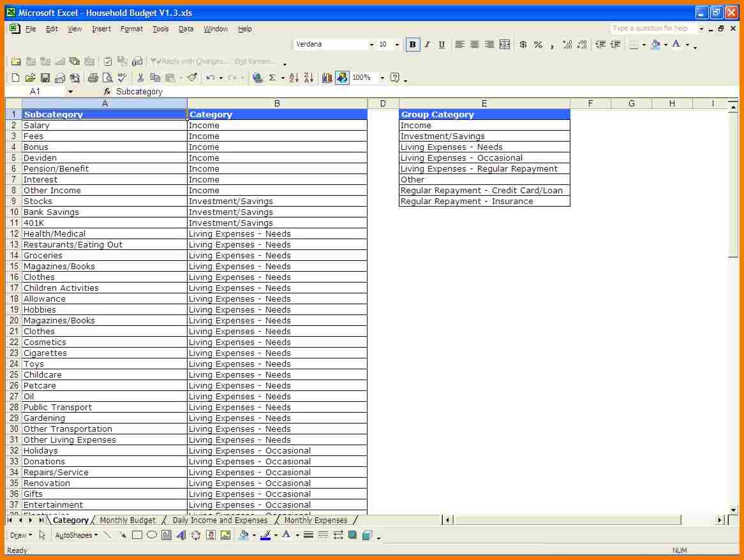Toggle Italic formatting button
Image resolution: width=744 pixels, height=560 pixels.
coord(427,45)
